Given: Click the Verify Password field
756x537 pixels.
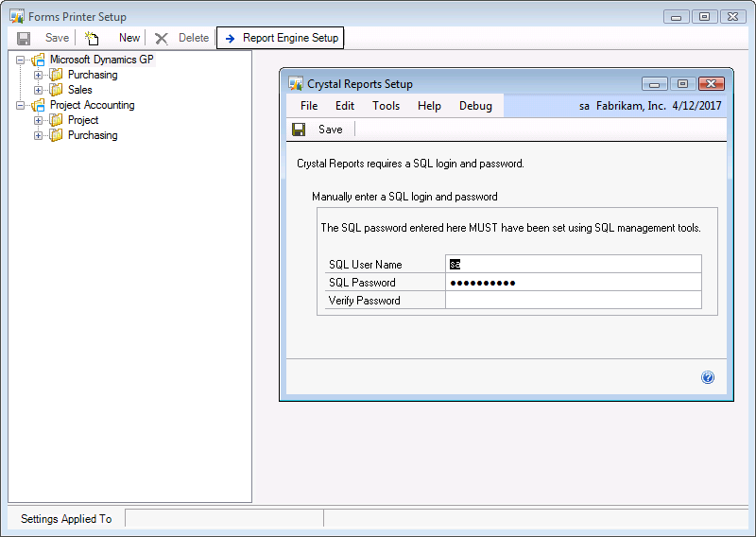Looking at the screenshot, I should (574, 300).
